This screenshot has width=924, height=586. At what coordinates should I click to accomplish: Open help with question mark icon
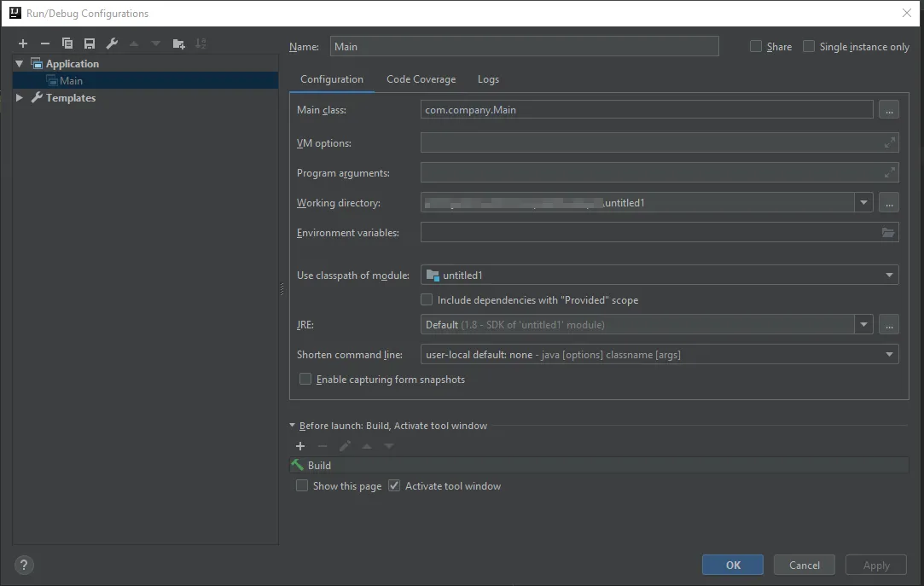click(24, 565)
